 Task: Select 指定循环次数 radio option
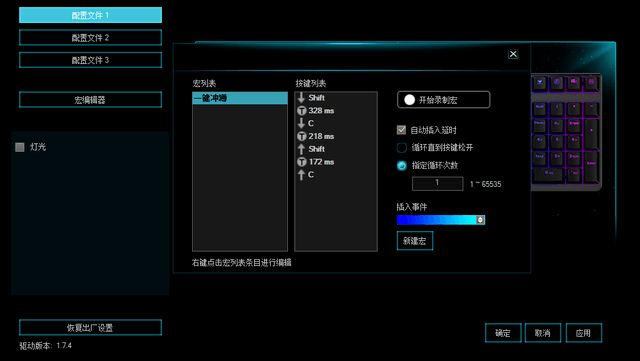[402, 165]
